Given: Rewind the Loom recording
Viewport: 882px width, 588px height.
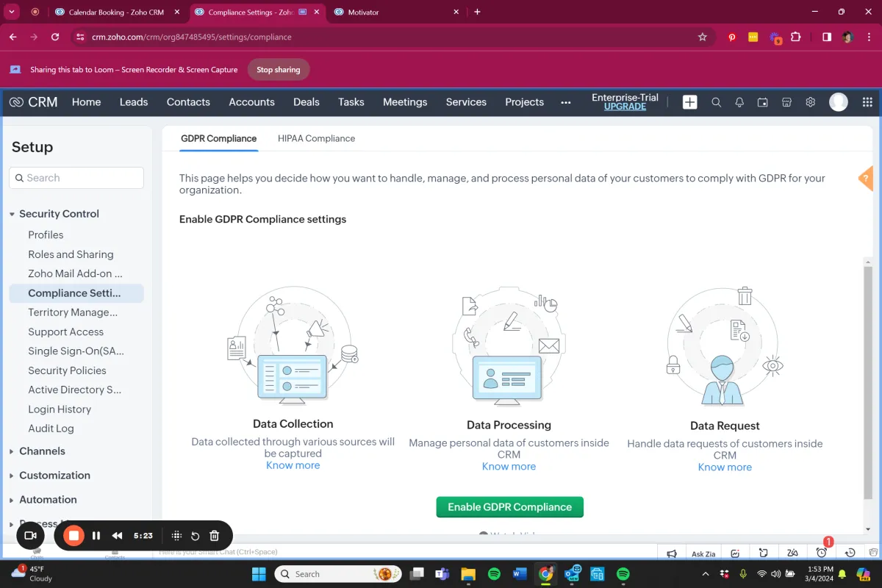Looking at the screenshot, I should point(117,536).
